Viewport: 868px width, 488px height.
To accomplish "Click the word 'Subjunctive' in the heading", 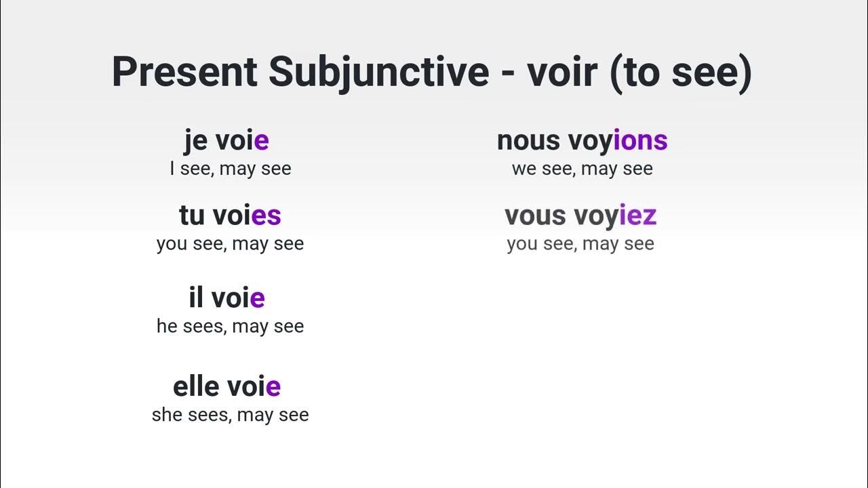I will 378,72.
